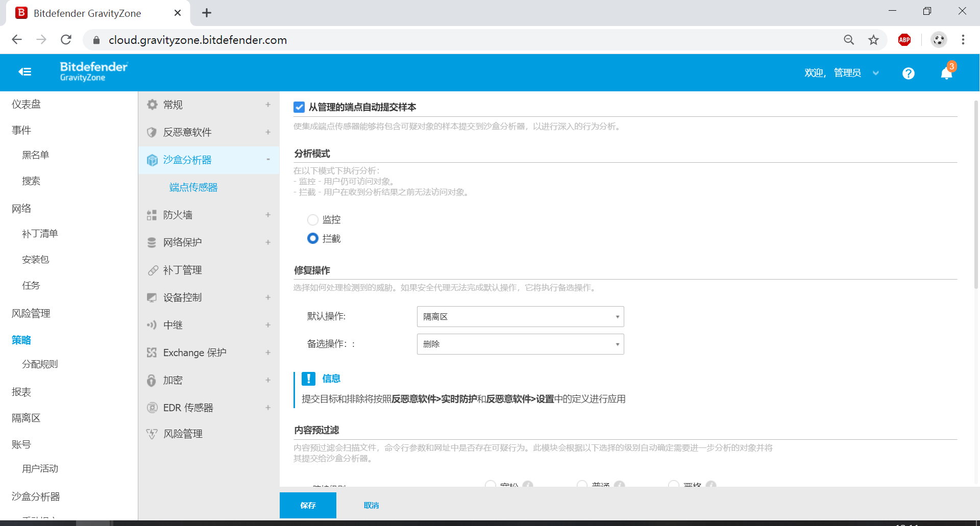Open 分配规则 in the left menu
This screenshot has width=980, height=526.
click(x=40, y=364)
